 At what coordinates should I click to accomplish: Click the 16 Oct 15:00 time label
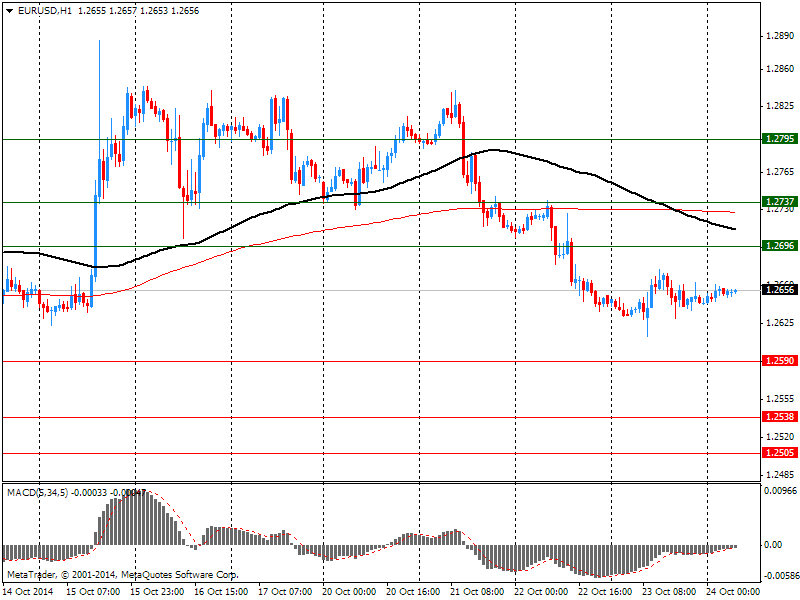221,592
